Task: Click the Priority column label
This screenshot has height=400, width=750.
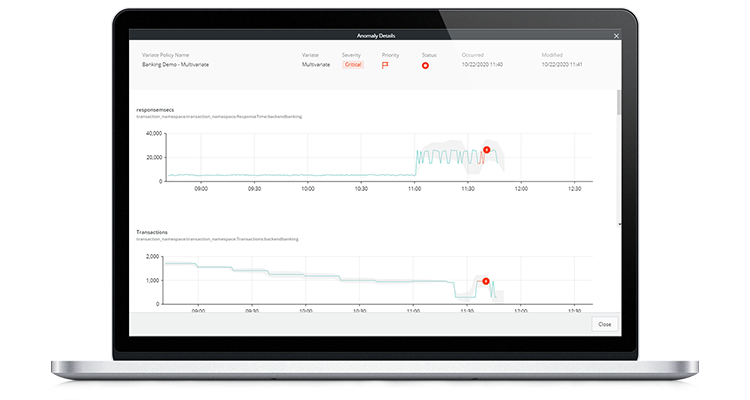Action: click(x=390, y=55)
